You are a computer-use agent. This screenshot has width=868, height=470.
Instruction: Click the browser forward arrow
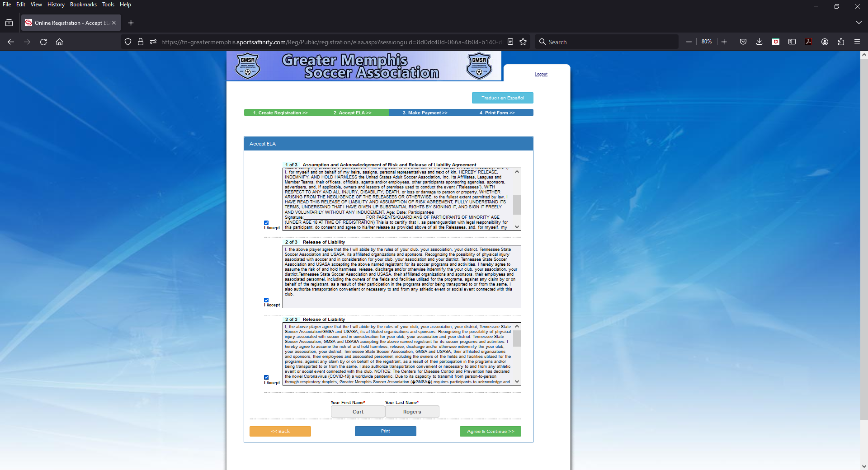(27, 42)
